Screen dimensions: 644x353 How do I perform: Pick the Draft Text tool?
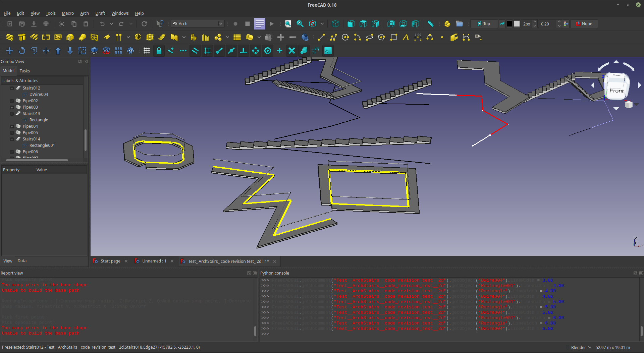406,37
